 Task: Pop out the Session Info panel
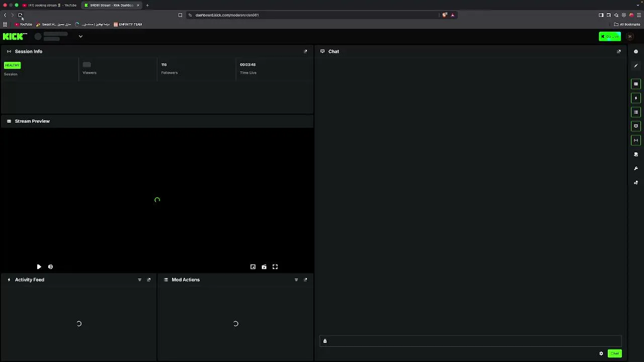(305, 51)
